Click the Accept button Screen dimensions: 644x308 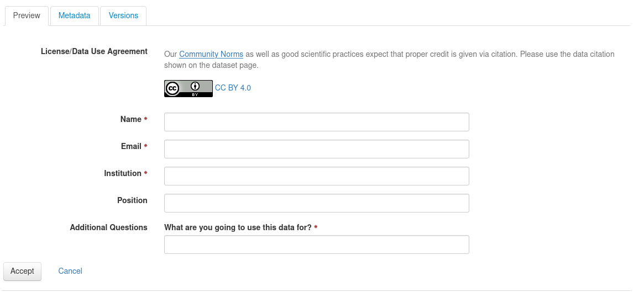pos(22,271)
